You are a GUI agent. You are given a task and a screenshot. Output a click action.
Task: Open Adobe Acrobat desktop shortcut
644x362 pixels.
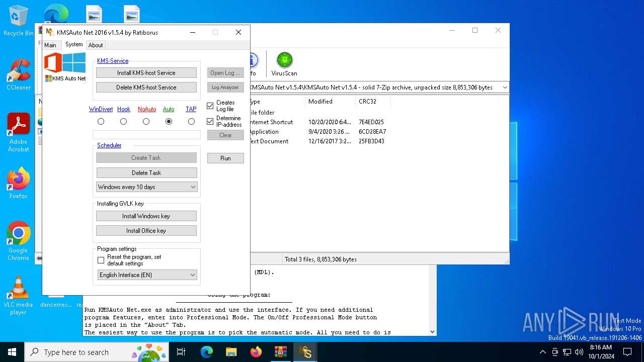19,133
